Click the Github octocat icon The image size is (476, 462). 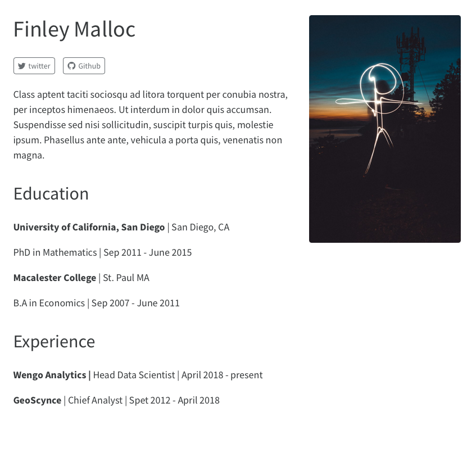coord(70,66)
